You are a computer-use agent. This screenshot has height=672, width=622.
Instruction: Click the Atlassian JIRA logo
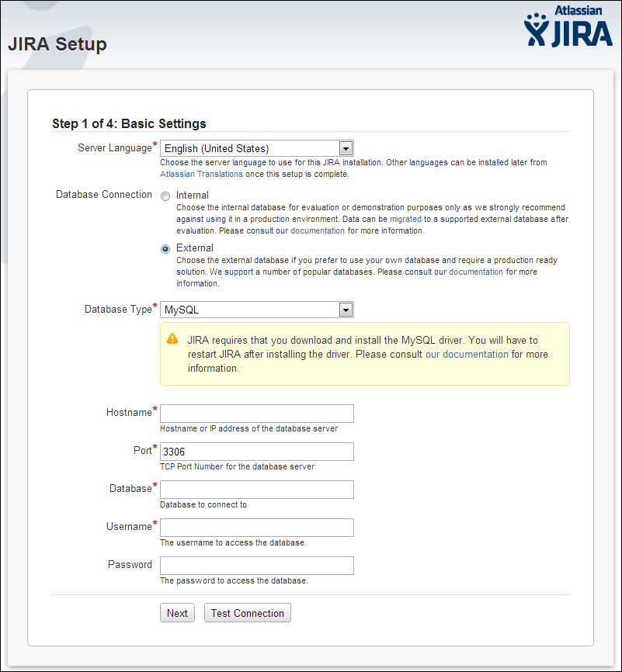(568, 26)
